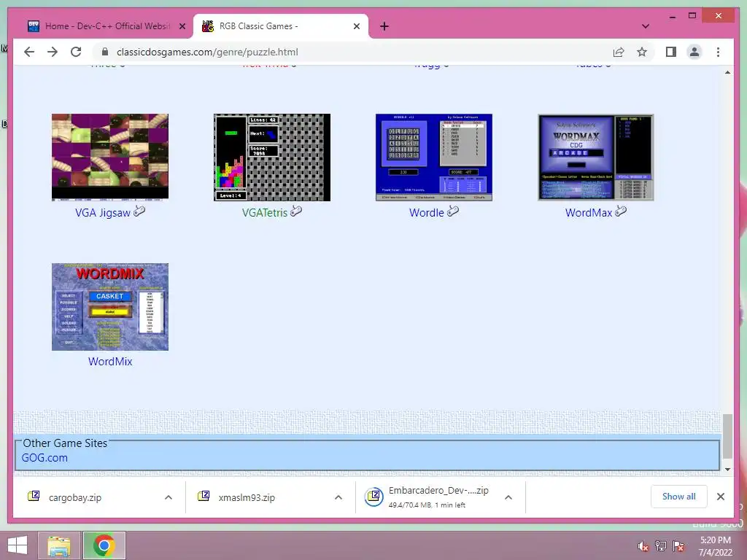Close the downloads bar

[x=720, y=497]
